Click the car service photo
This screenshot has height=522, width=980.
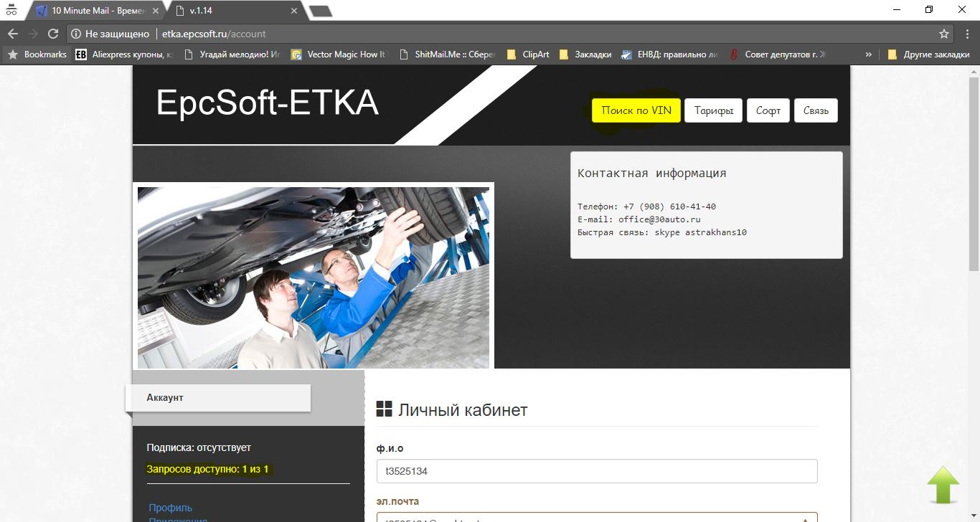tap(314, 277)
